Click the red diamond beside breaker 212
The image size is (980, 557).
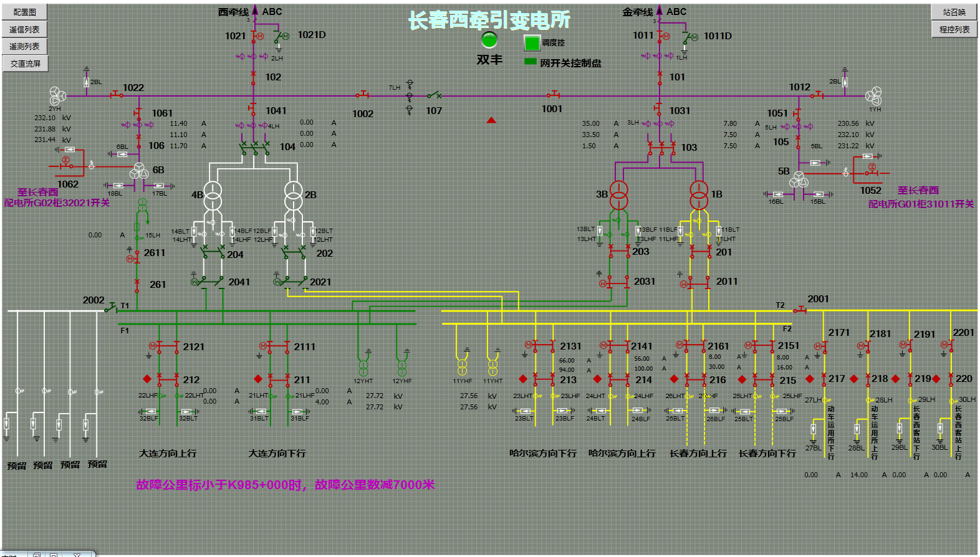pyautogui.click(x=147, y=379)
